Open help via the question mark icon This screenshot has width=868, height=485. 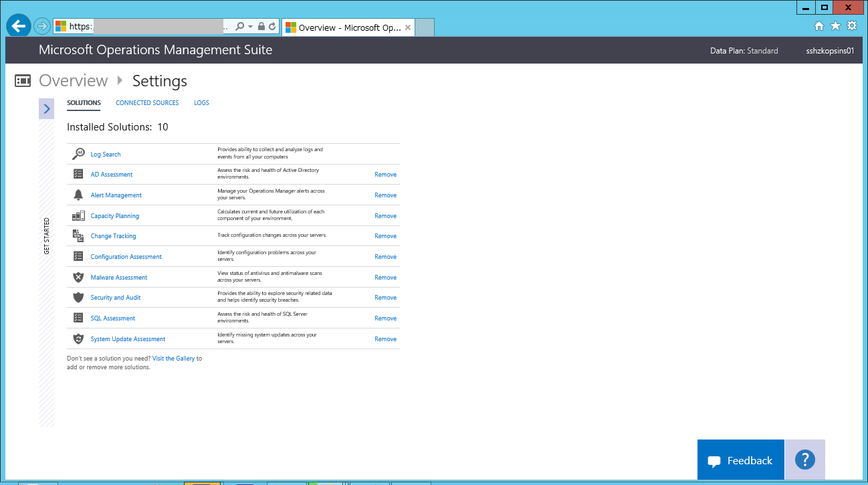(804, 460)
